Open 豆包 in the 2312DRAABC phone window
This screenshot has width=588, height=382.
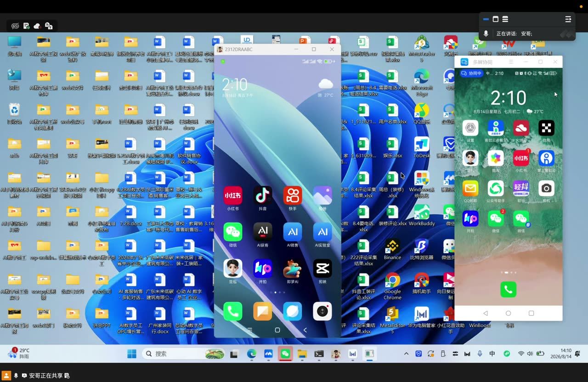point(233,268)
